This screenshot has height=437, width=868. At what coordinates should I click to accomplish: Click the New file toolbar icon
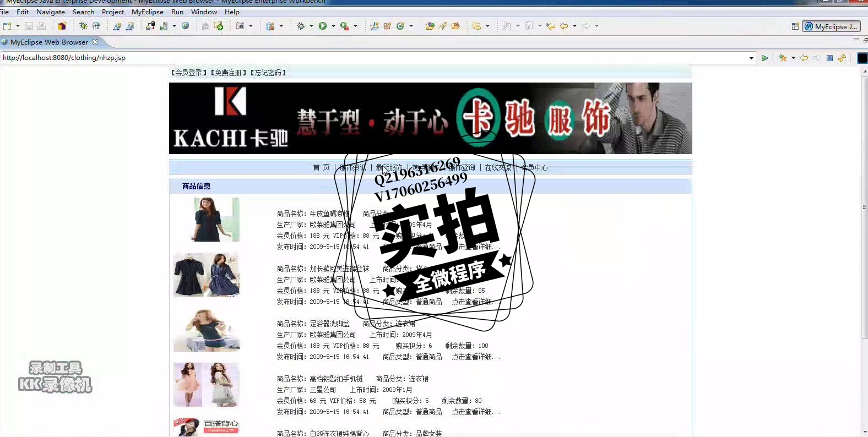pyautogui.click(x=7, y=26)
